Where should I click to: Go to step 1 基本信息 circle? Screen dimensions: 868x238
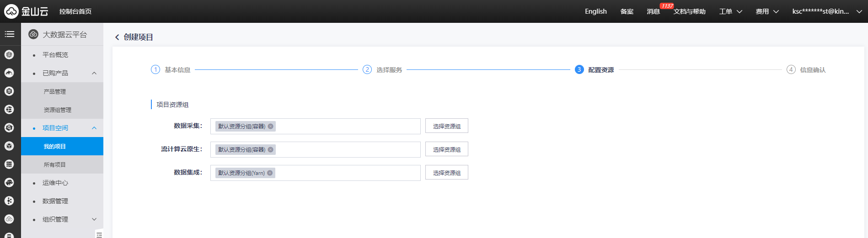coord(155,69)
